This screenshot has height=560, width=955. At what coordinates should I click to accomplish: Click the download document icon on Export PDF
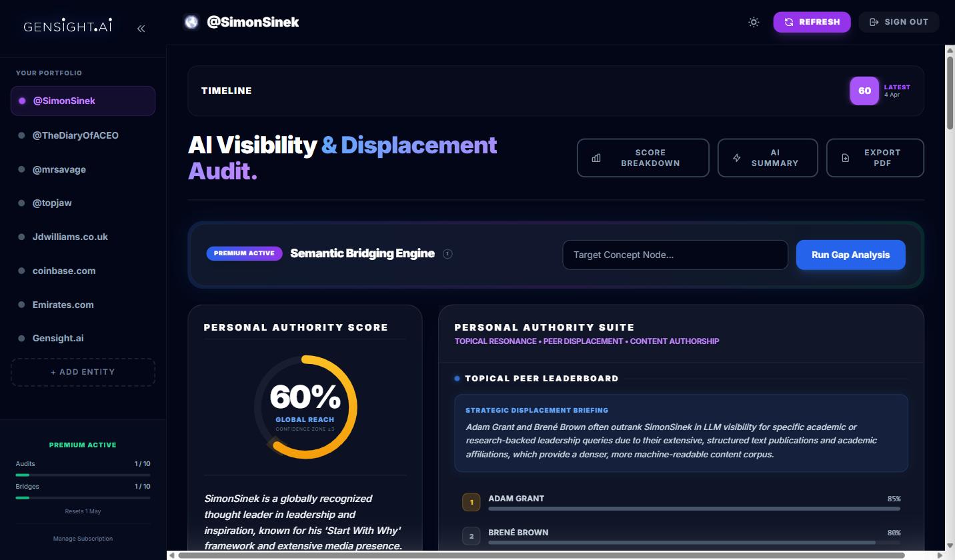point(845,157)
